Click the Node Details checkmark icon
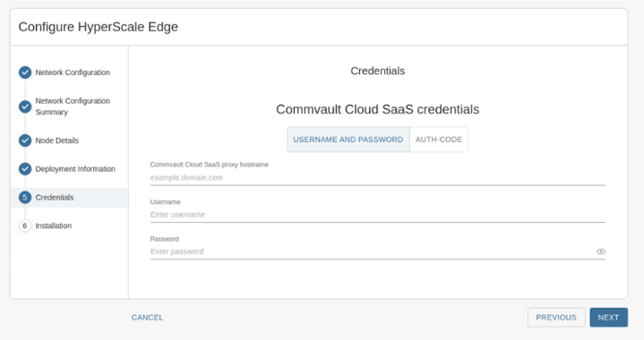 tap(25, 140)
